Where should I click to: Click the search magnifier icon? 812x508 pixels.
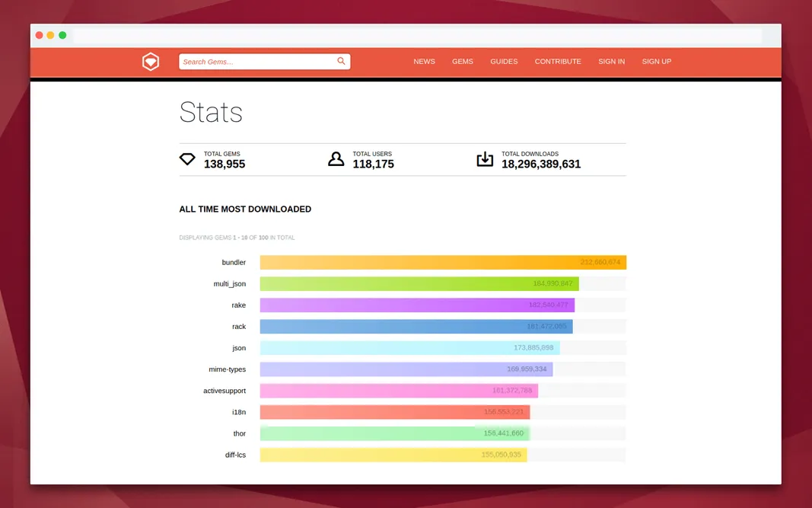tap(341, 61)
